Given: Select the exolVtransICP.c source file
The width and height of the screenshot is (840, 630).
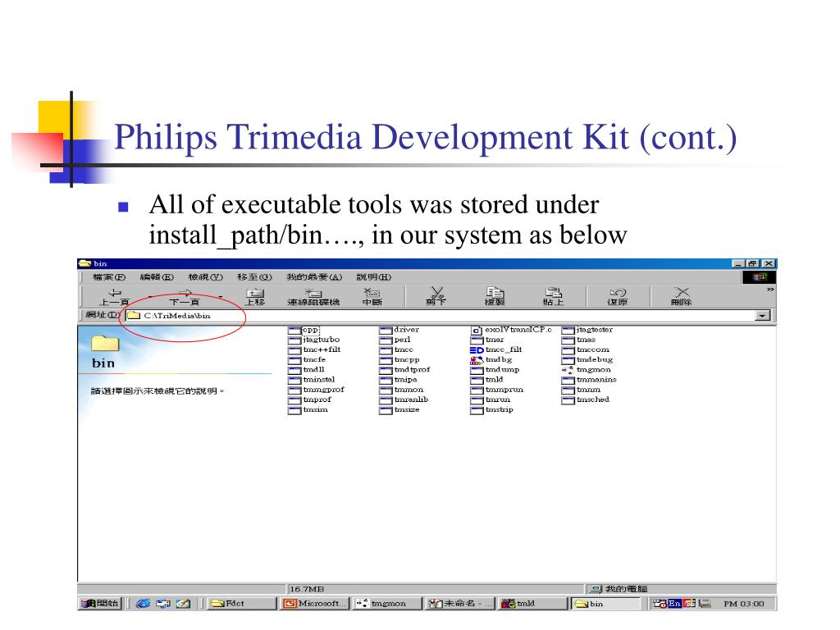Looking at the screenshot, I should click(x=512, y=330).
